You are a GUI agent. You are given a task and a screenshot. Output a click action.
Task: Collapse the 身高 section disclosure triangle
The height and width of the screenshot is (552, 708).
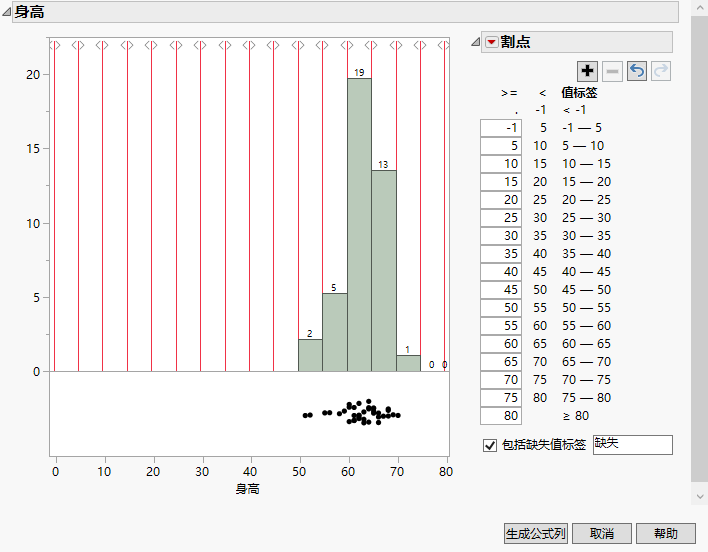[6, 12]
